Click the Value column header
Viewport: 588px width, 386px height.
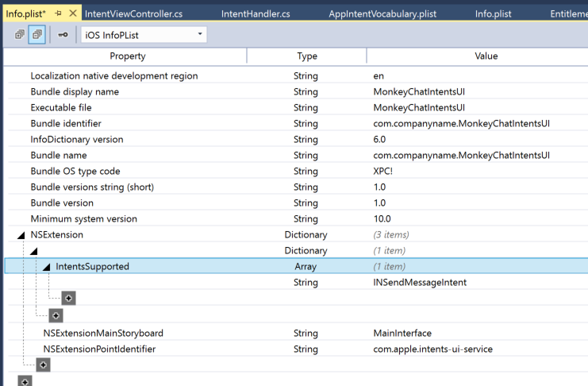point(486,56)
